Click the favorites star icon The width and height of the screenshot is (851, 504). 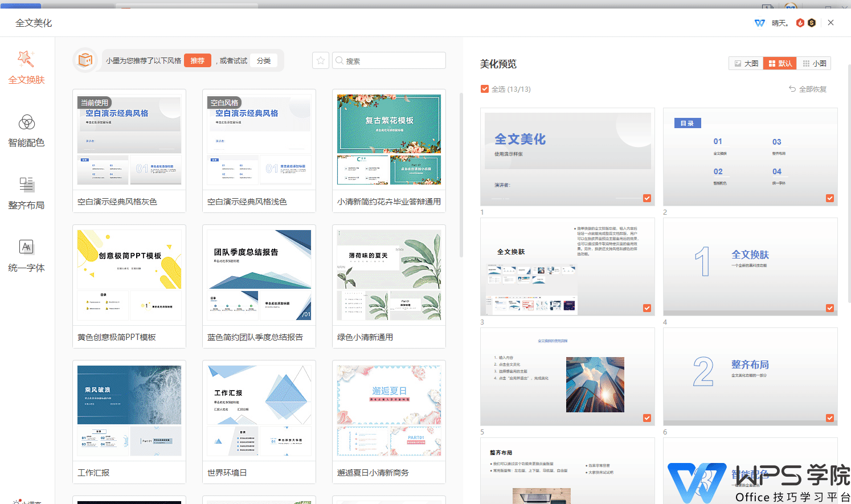321,60
